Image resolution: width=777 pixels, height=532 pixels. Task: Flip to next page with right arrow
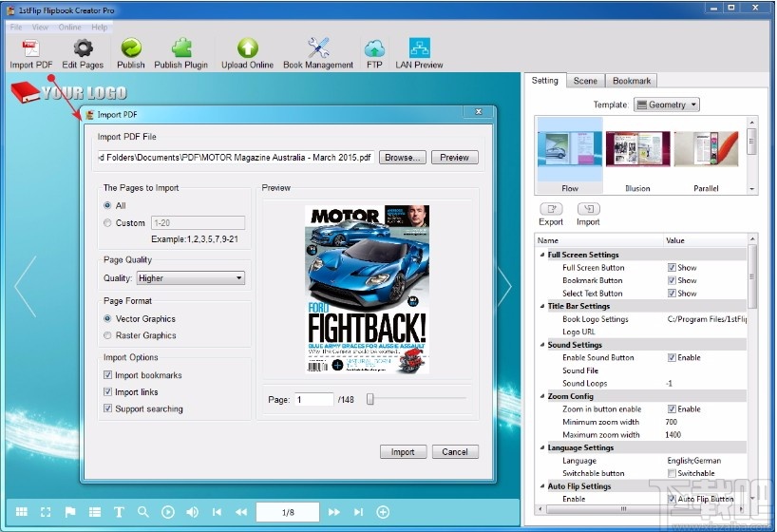(x=504, y=286)
